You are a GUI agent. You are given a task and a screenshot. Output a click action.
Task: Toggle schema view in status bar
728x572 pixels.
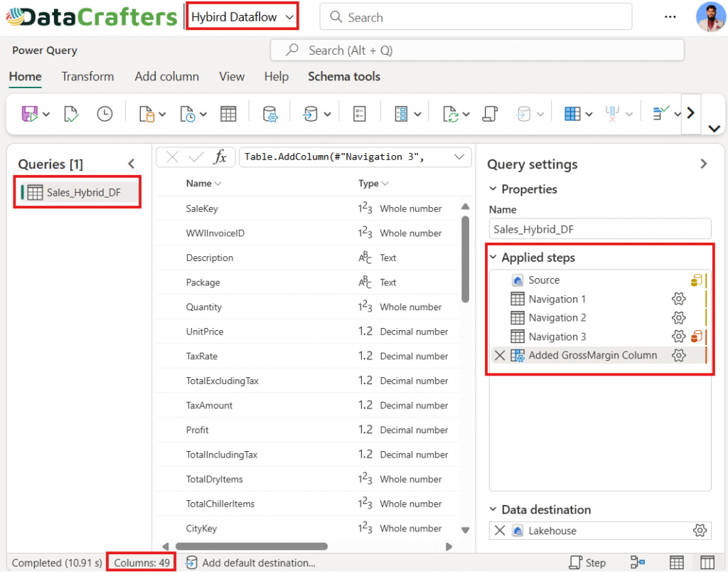[707, 563]
